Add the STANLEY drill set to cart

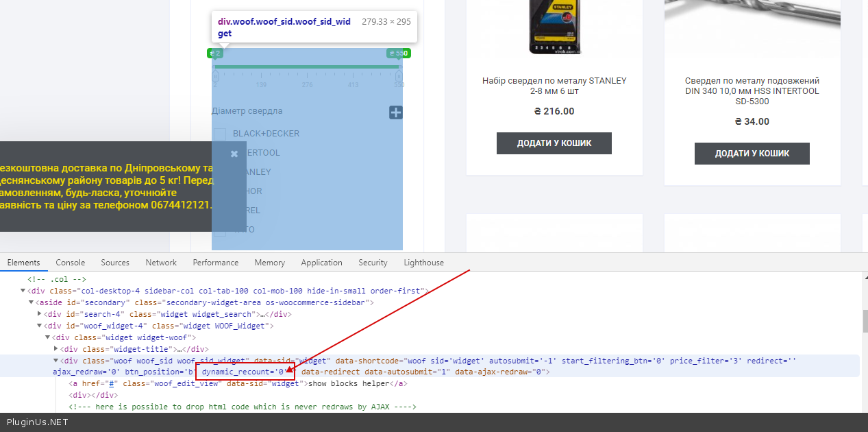point(554,143)
